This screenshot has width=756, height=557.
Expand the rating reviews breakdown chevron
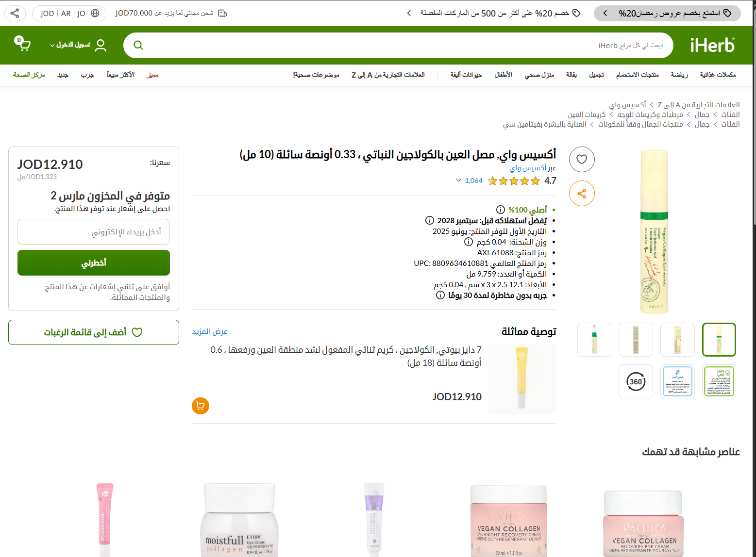click(459, 180)
